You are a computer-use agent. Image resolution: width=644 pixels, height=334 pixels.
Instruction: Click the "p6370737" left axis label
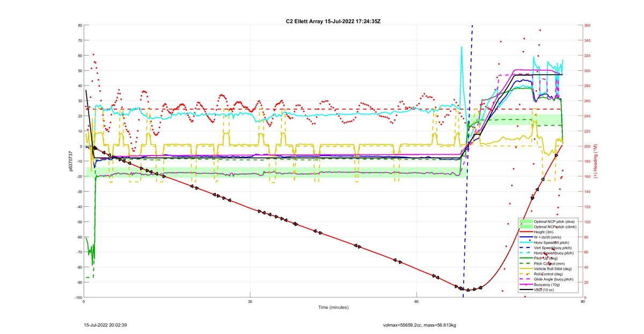(x=70, y=161)
